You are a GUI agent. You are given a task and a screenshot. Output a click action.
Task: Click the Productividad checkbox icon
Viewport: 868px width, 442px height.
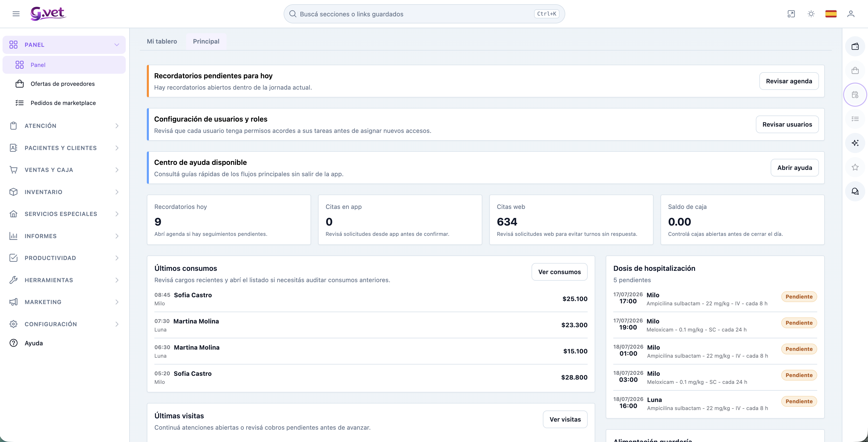click(x=14, y=258)
